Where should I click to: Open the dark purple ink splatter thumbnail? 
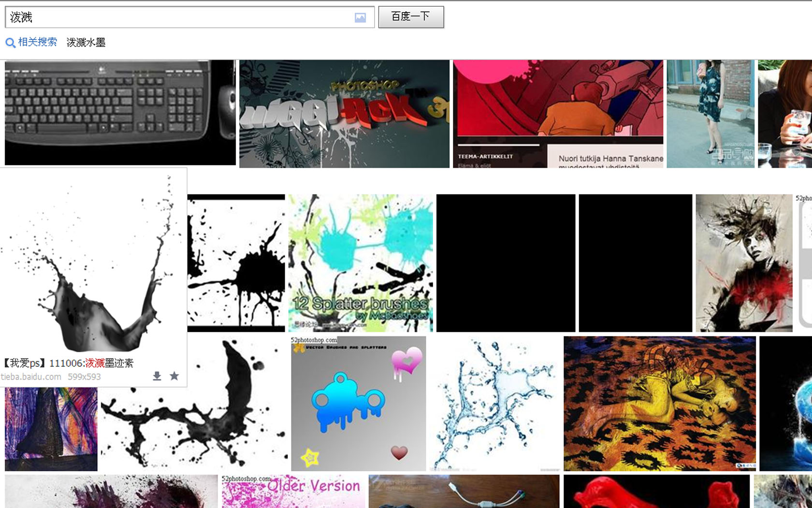pos(111,491)
